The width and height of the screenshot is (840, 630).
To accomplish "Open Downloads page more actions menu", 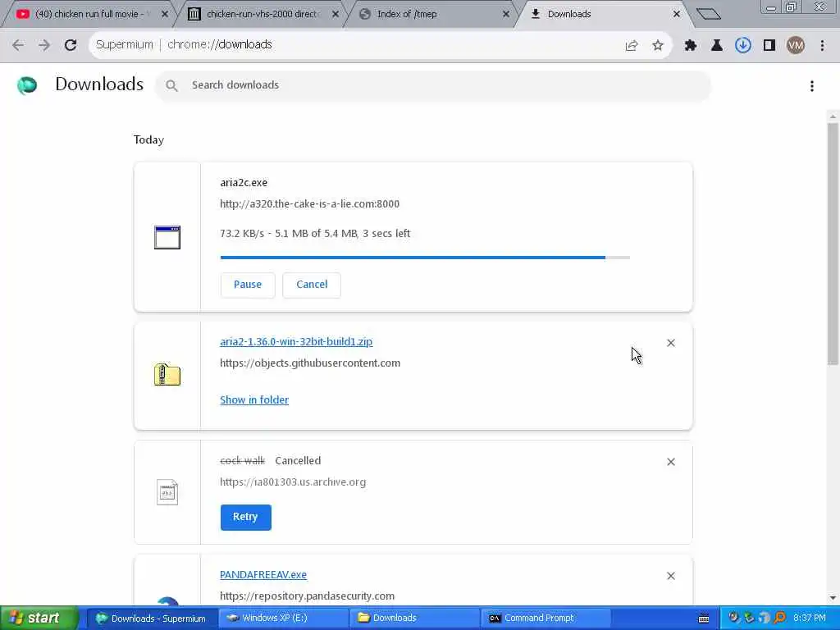I will point(812,85).
